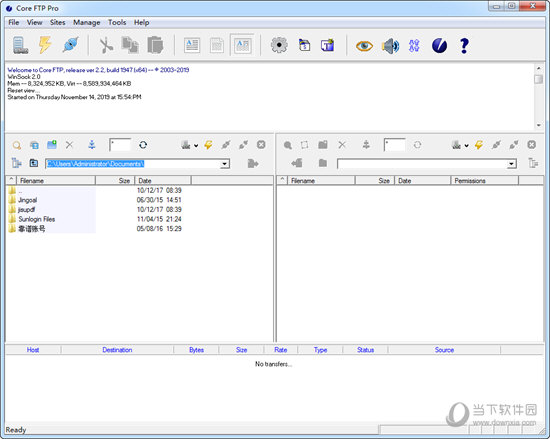Sort local files by Filename column
The image size is (550, 439).
(56, 181)
